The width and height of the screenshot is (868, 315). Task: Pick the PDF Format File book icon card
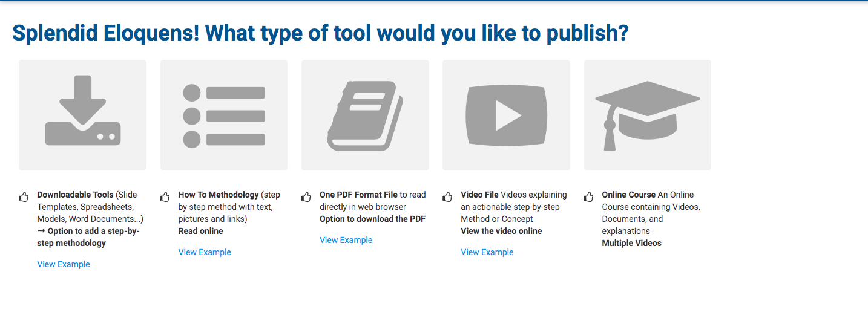365,115
